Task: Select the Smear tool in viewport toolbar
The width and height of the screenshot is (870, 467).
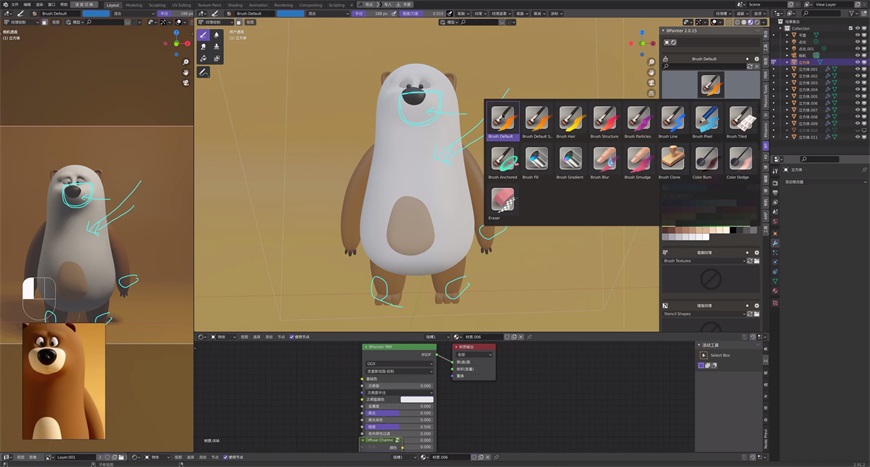Action: (204, 47)
